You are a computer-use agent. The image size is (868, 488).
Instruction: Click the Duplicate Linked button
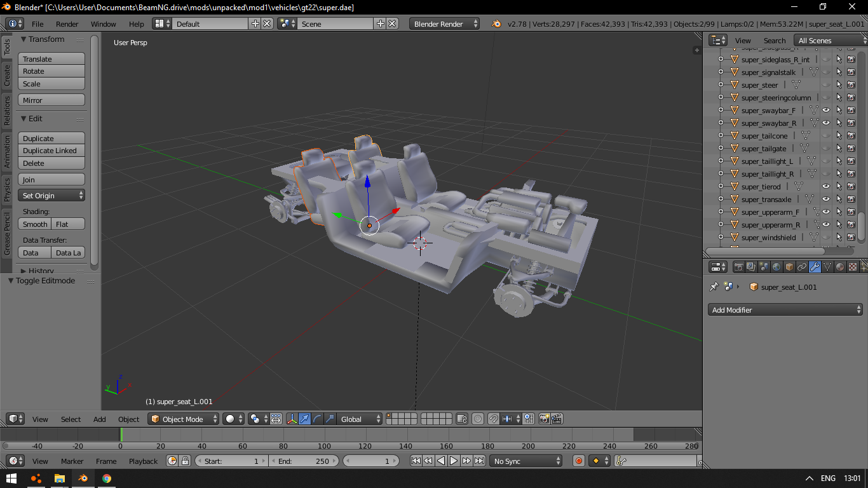(x=51, y=151)
